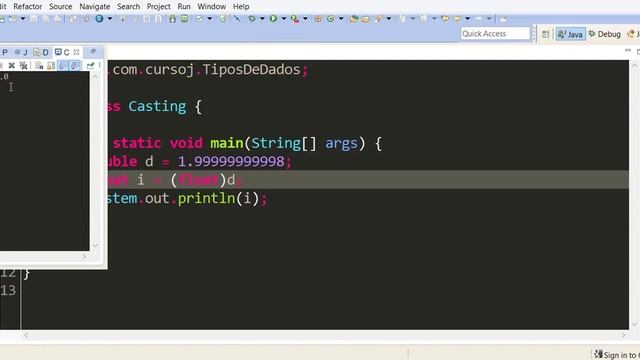
Task: Click the green Run button in toolbar
Action: (273, 18)
